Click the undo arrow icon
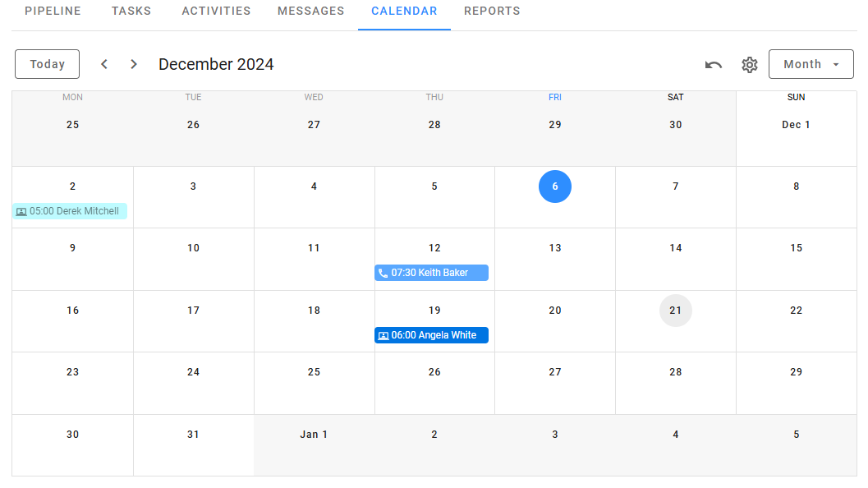 coord(713,64)
